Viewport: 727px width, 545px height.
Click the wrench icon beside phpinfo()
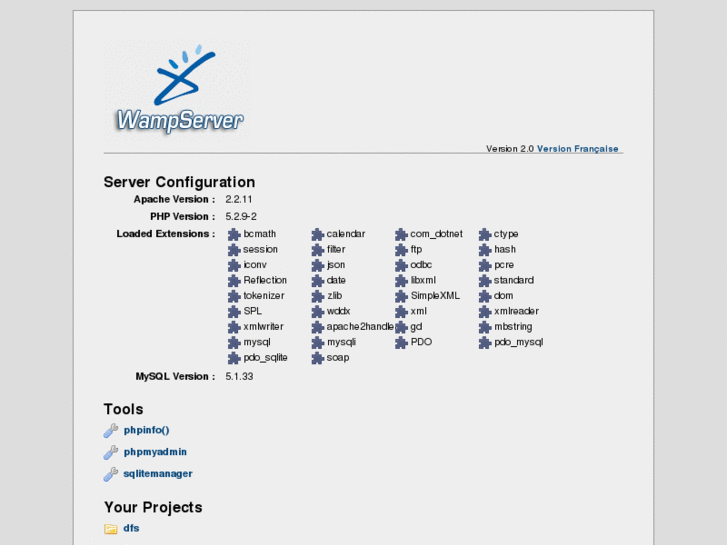(x=110, y=430)
